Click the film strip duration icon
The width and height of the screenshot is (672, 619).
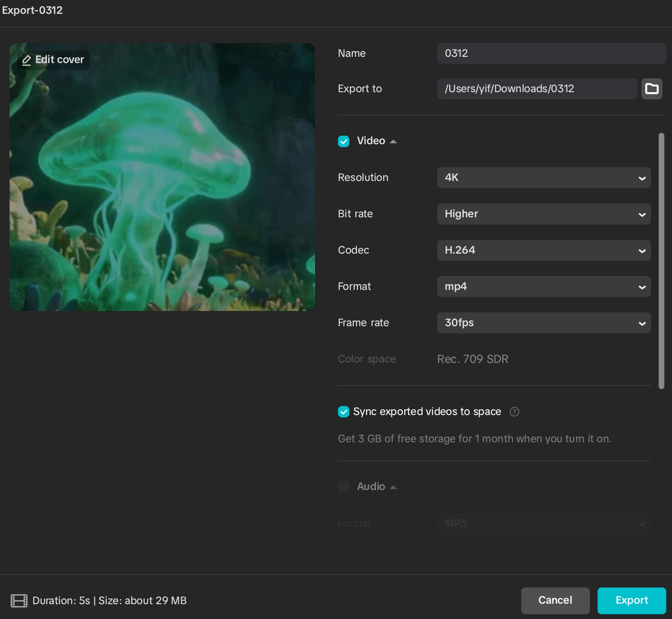coord(19,601)
